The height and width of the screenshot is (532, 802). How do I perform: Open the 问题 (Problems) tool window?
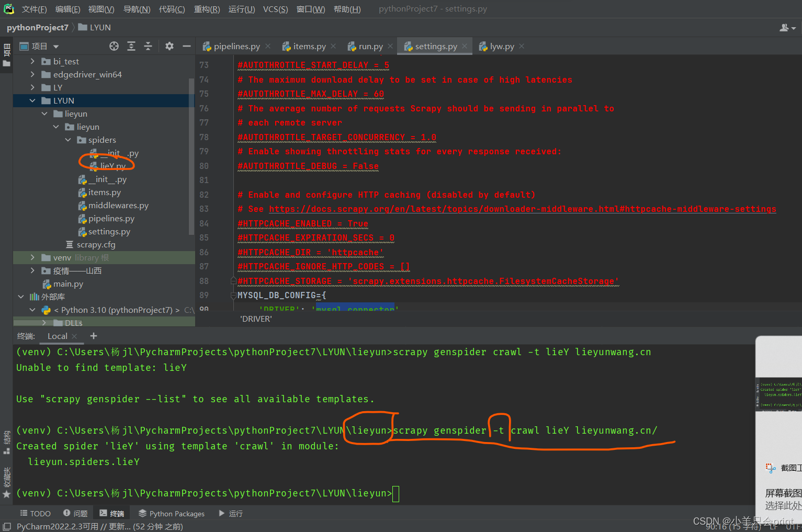pos(75,513)
